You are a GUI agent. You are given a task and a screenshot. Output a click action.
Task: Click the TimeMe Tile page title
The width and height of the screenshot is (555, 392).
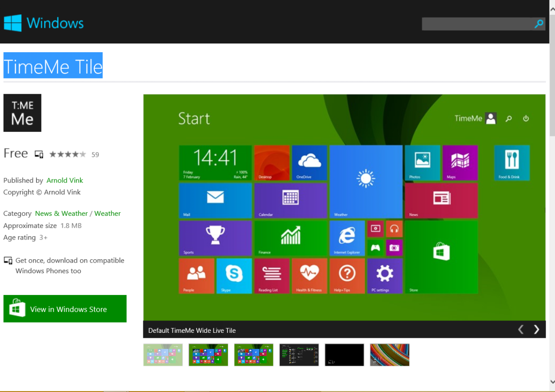tap(53, 66)
